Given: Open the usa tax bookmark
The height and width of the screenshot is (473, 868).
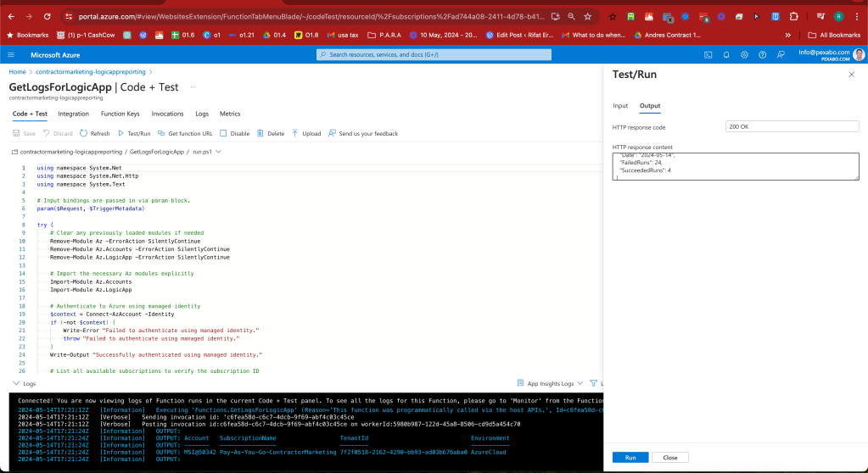Looking at the screenshot, I should tap(343, 35).
